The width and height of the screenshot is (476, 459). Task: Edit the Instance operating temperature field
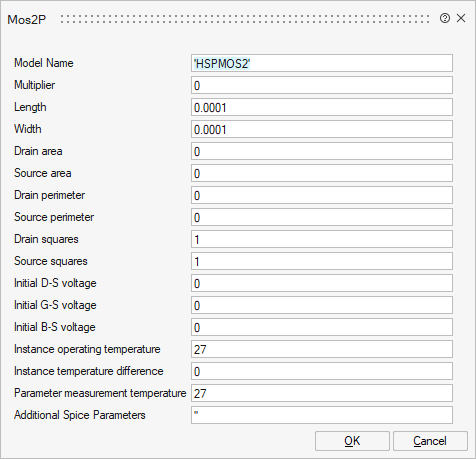point(322,349)
